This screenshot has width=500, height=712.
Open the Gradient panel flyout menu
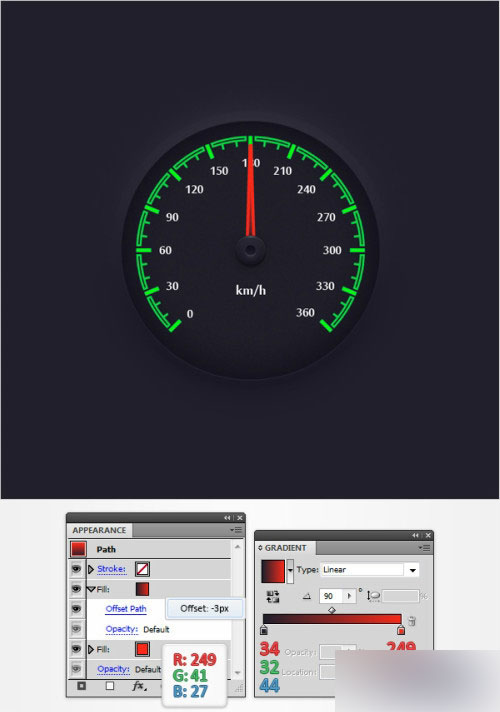(424, 548)
